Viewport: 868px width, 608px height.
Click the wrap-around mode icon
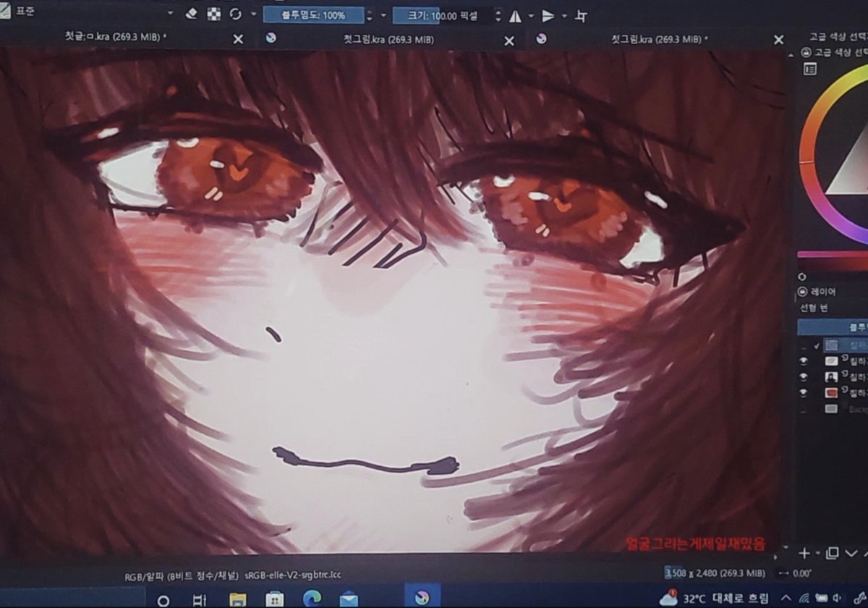click(581, 16)
